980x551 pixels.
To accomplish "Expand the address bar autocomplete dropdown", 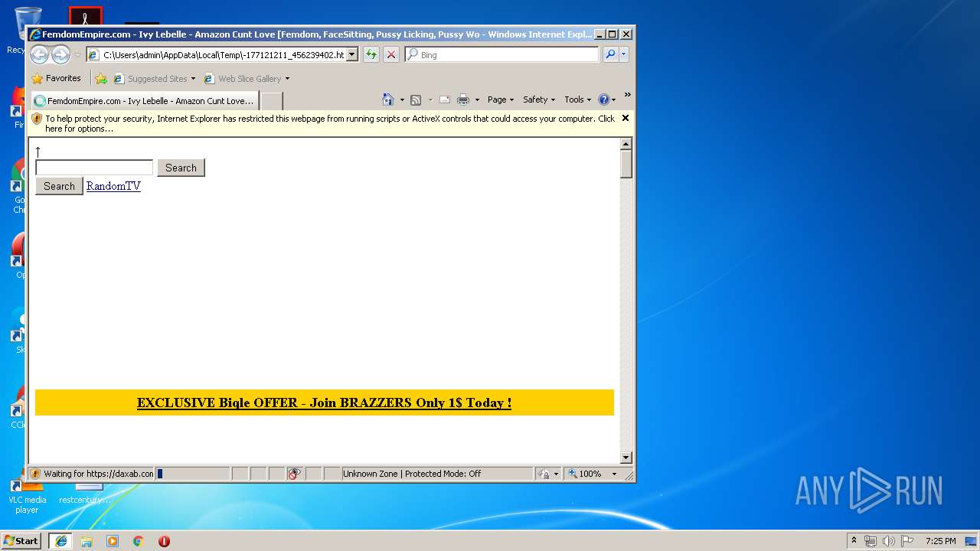I will (352, 54).
